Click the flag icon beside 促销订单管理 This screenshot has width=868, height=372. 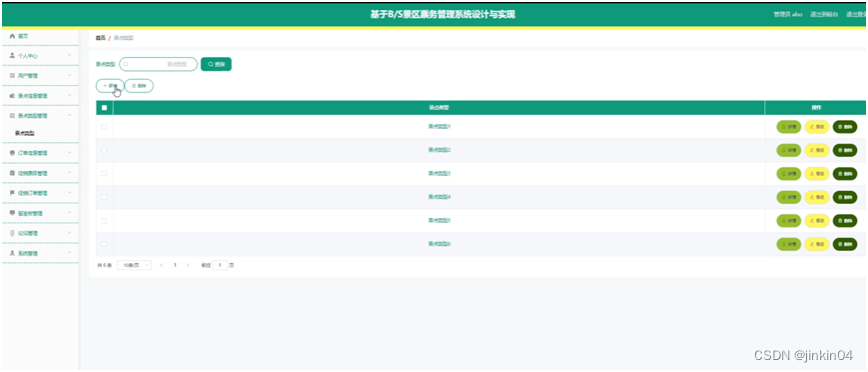click(12, 193)
